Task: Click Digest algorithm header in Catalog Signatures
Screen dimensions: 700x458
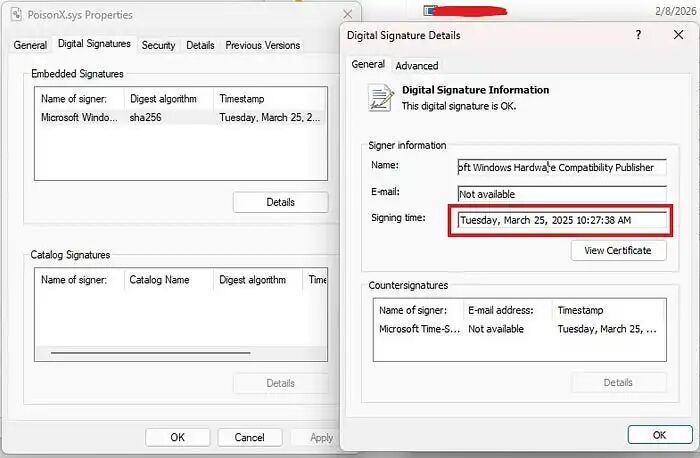Action: pyautogui.click(x=258, y=280)
